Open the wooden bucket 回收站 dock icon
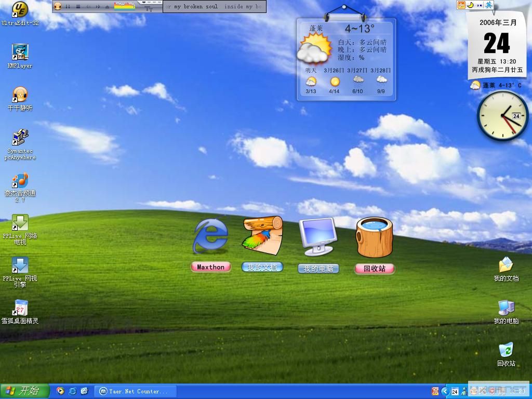 pos(375,237)
